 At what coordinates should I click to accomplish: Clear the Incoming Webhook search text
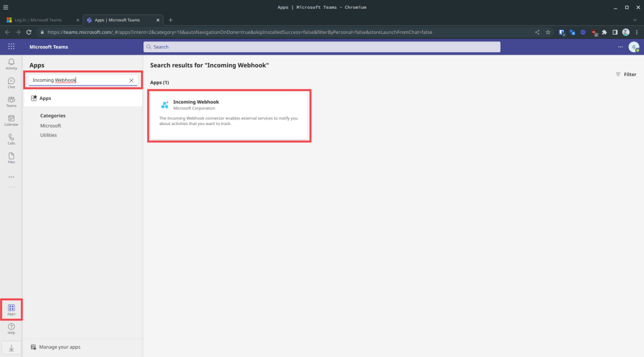coord(131,80)
